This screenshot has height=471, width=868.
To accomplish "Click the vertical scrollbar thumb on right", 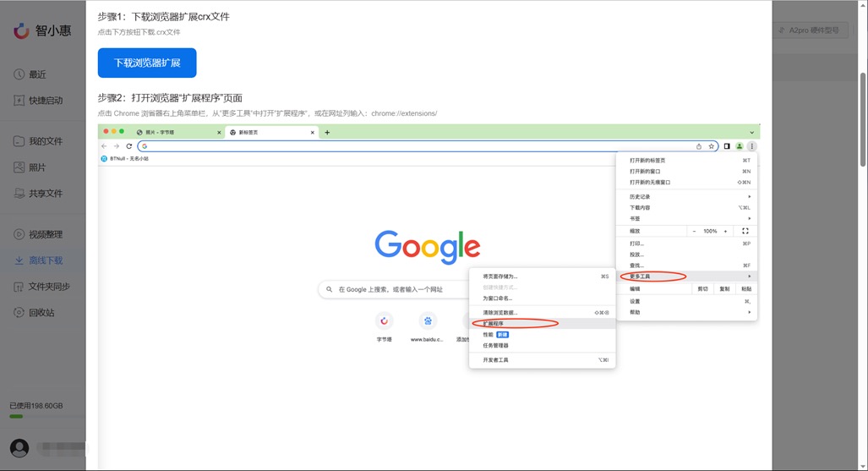I will (x=862, y=118).
